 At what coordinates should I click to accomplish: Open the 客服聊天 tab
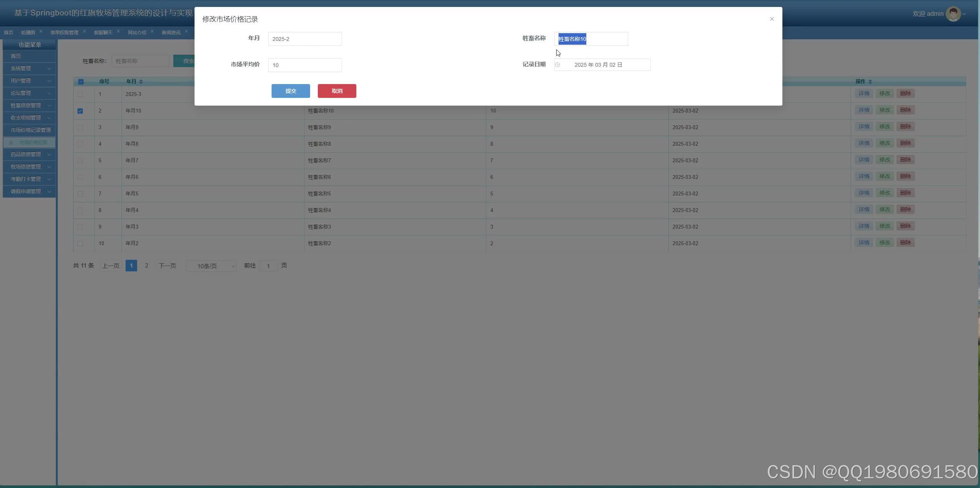[x=103, y=33]
